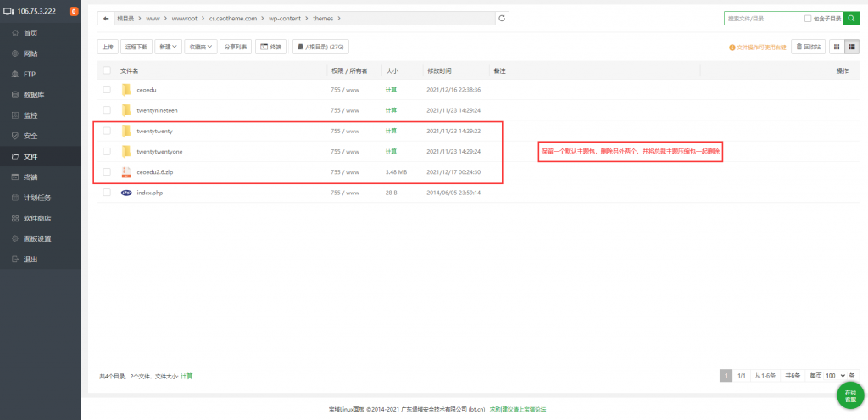The width and height of the screenshot is (868, 420).
Task: Open the 终端 terminal from toolbar
Action: click(x=271, y=47)
